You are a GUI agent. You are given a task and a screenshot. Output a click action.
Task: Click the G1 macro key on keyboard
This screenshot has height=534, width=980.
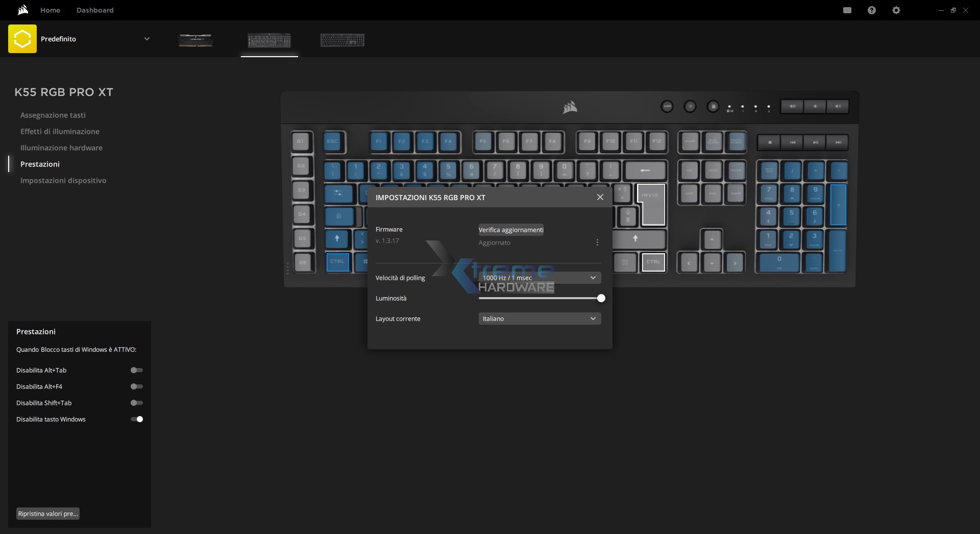[301, 141]
